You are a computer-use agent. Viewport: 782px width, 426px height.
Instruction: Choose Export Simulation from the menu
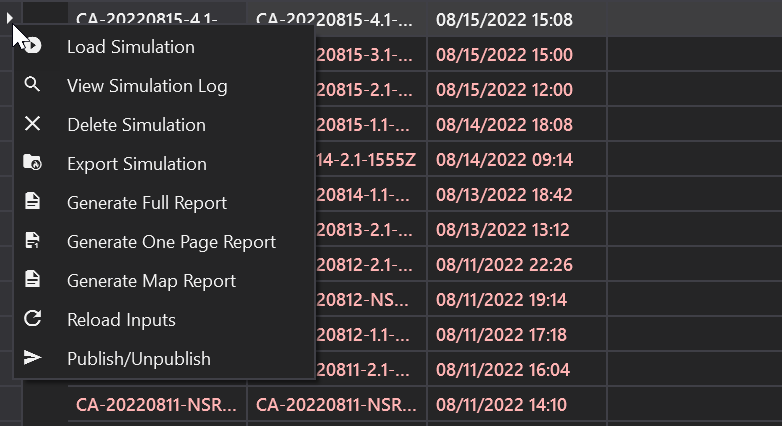tap(137, 164)
